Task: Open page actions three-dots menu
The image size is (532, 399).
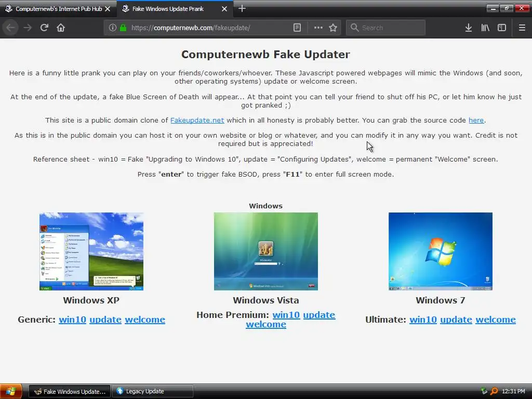Action: (318, 28)
